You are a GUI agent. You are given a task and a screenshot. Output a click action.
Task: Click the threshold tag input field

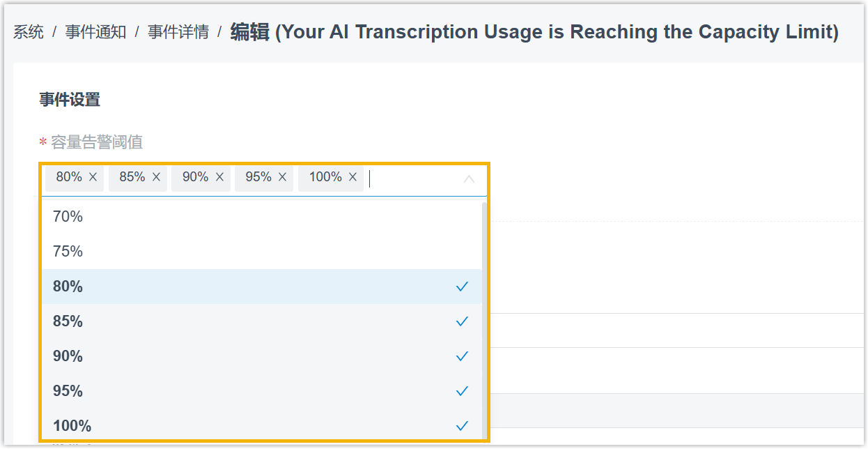[x=411, y=179]
